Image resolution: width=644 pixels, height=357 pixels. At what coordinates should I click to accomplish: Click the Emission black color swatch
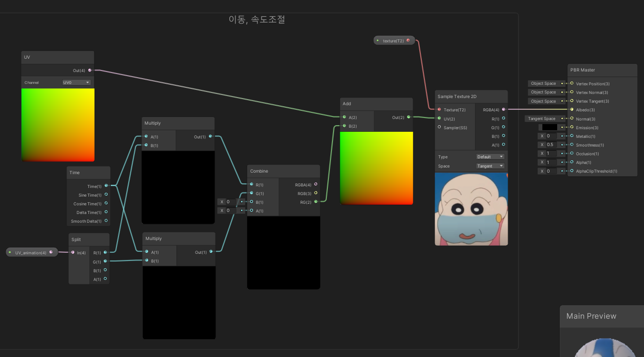[550, 127]
